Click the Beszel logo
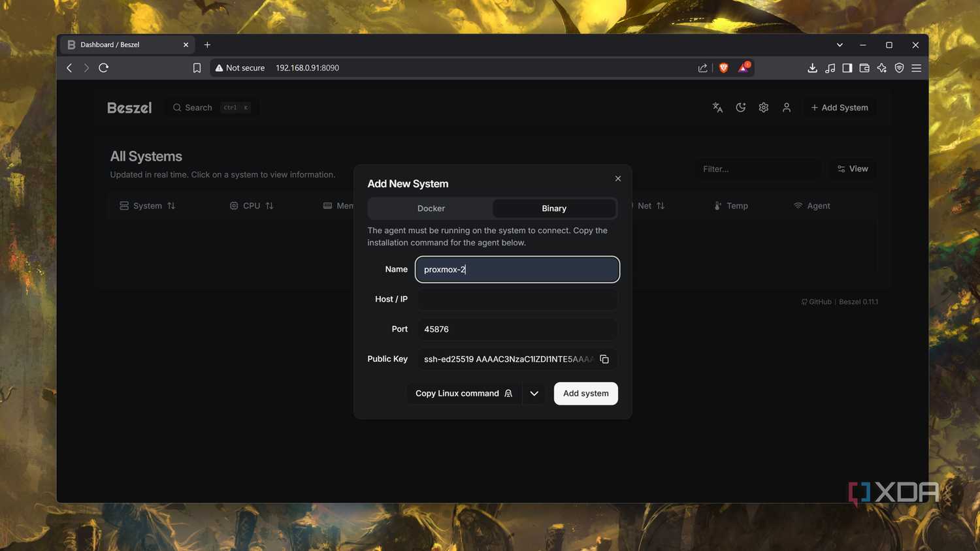This screenshot has width=980, height=551. (129, 108)
